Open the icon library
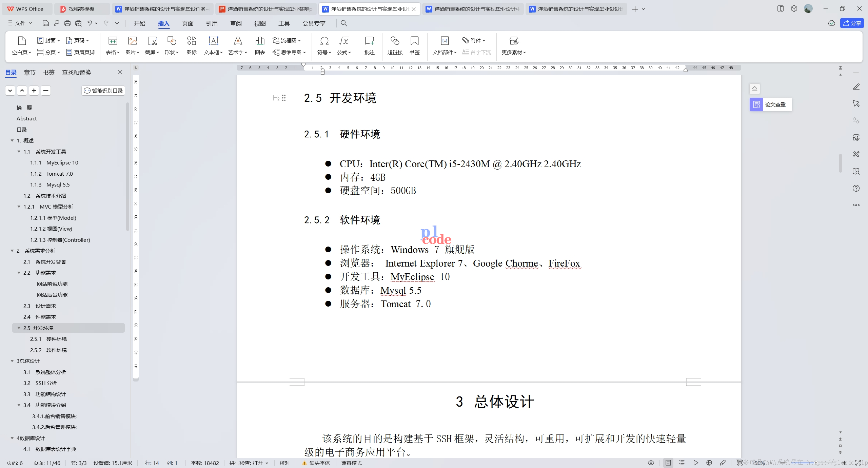This screenshot has width=868, height=468. pos(192,46)
